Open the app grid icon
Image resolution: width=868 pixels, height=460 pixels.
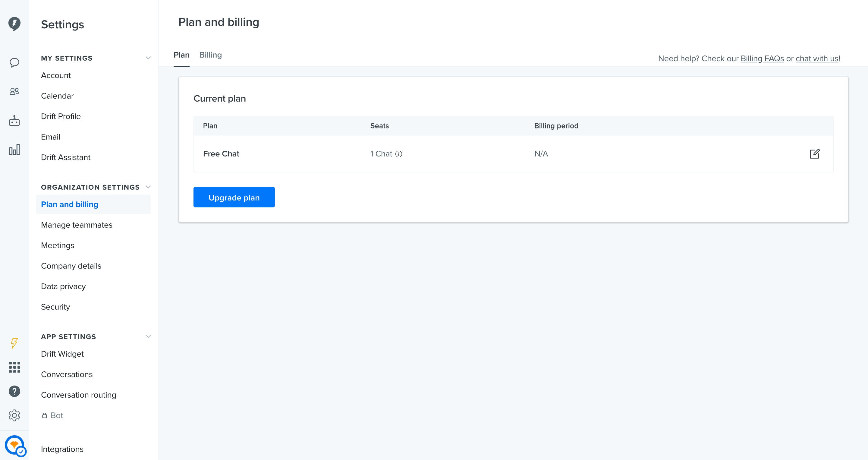pyautogui.click(x=14, y=367)
